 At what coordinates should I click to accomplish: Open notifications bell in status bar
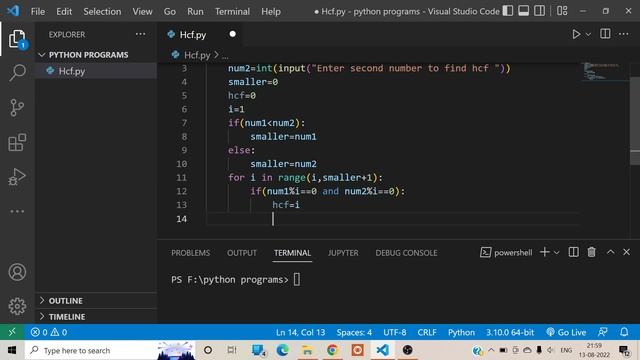(624, 332)
